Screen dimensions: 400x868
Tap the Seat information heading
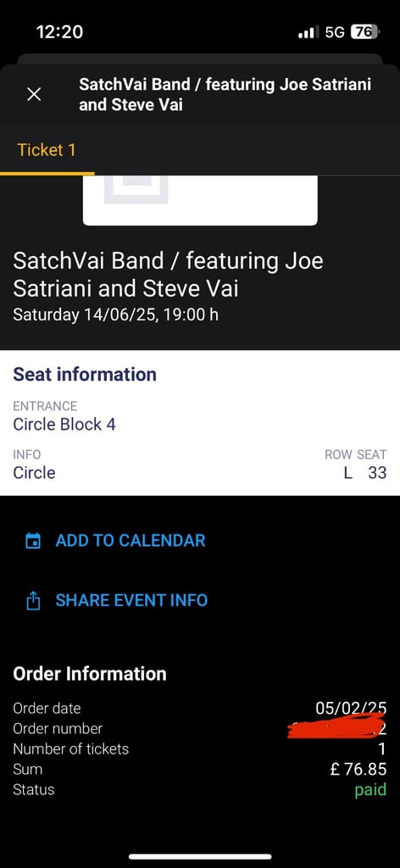click(85, 374)
